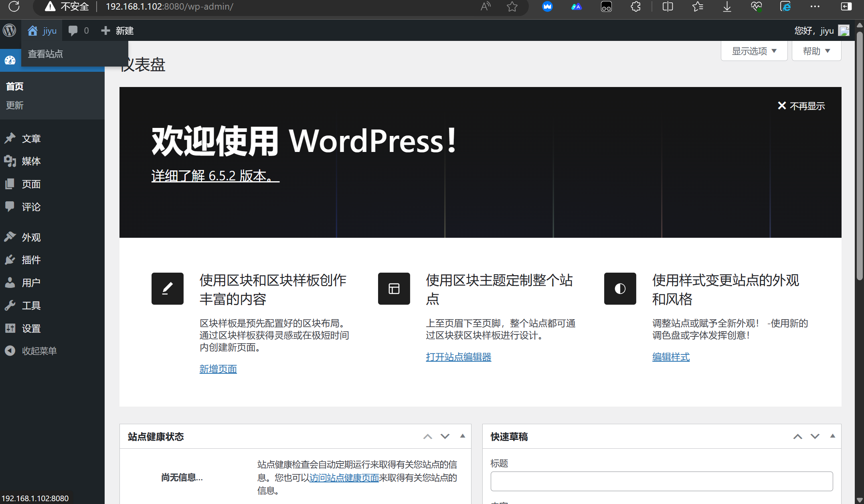Open the Media (媒体) sidebar menu
The image size is (864, 504).
31,161
